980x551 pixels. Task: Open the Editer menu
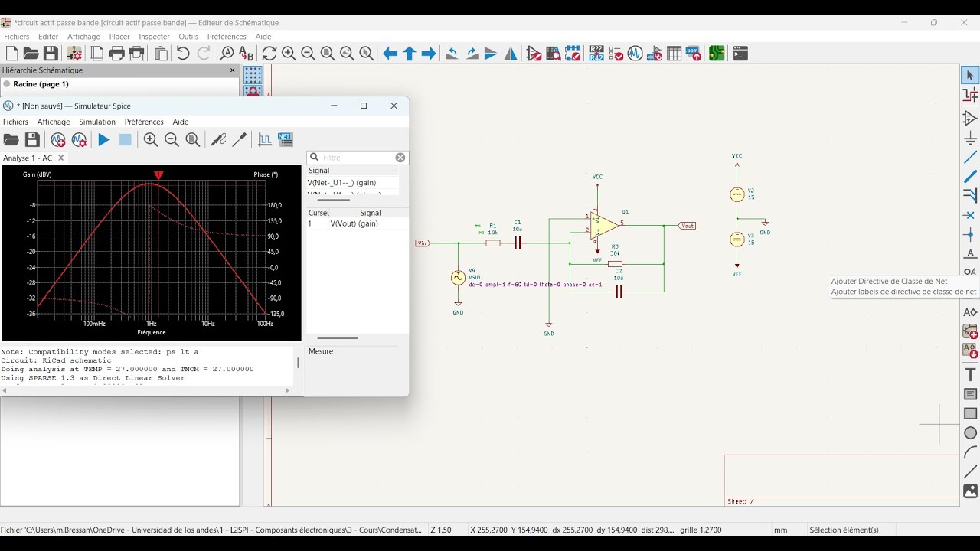pyautogui.click(x=48, y=37)
